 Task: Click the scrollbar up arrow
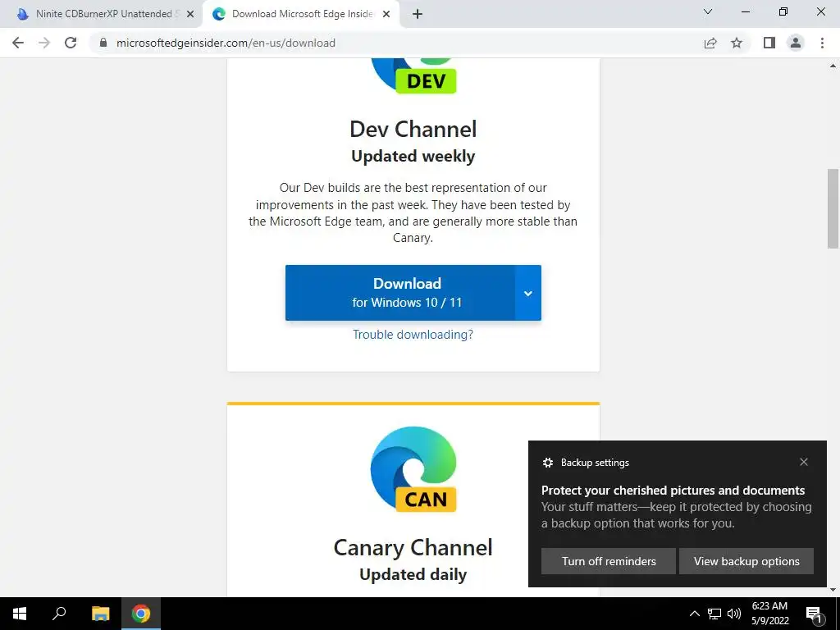coord(833,66)
